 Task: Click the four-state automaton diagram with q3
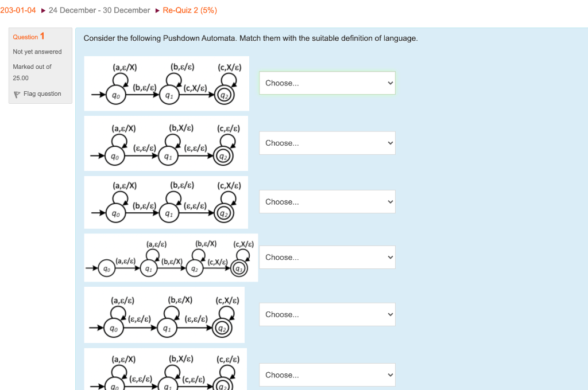(x=171, y=258)
